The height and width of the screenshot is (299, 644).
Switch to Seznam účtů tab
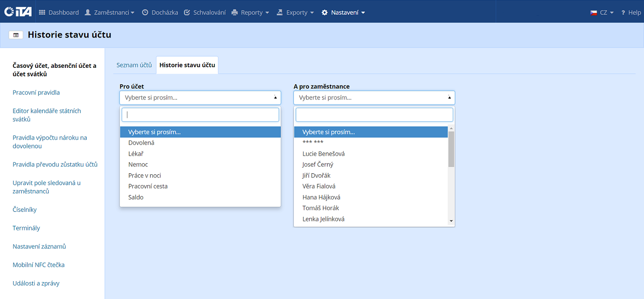tap(134, 65)
